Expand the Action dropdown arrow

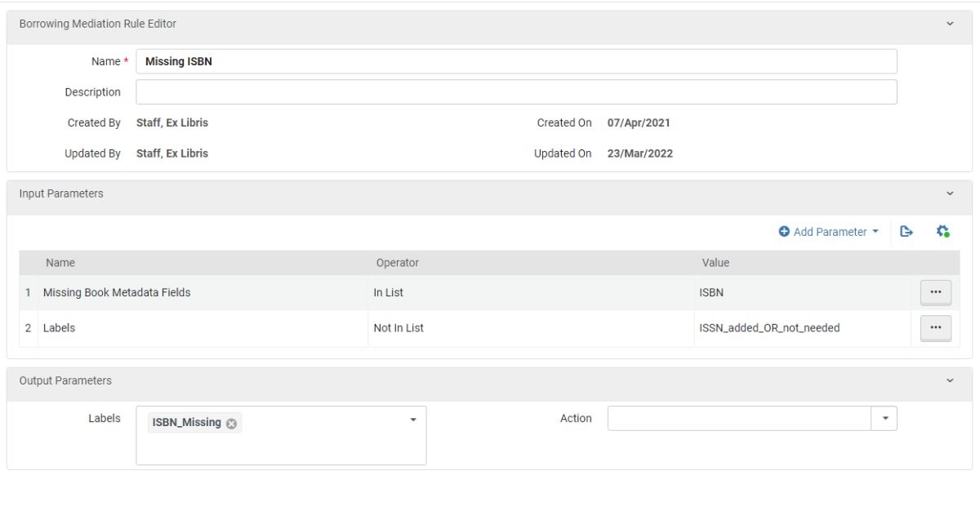point(885,419)
